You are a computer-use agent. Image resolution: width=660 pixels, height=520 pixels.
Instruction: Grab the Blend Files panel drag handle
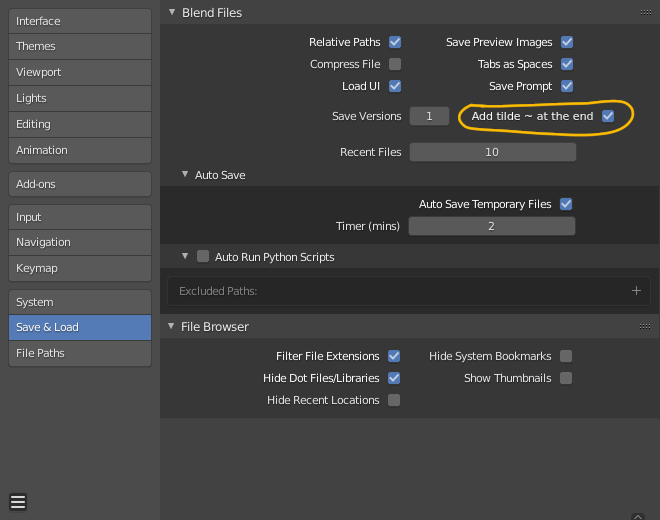pyautogui.click(x=646, y=13)
